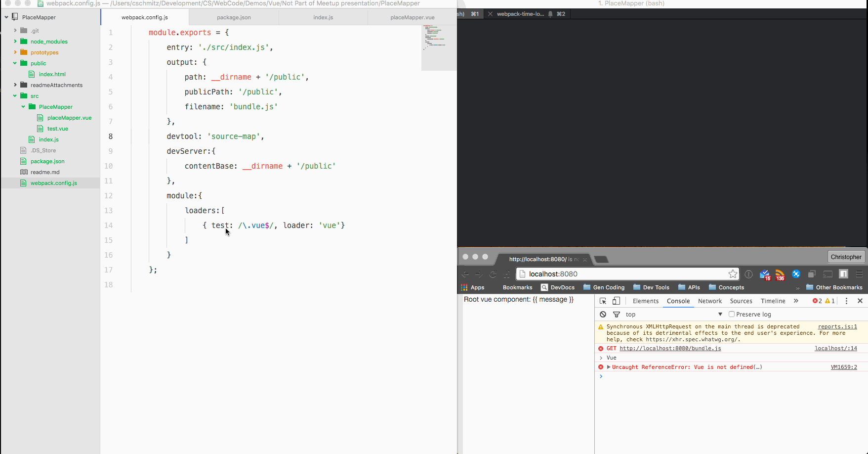Expand the .git folder
This screenshot has height=454, width=868.
(x=15, y=30)
